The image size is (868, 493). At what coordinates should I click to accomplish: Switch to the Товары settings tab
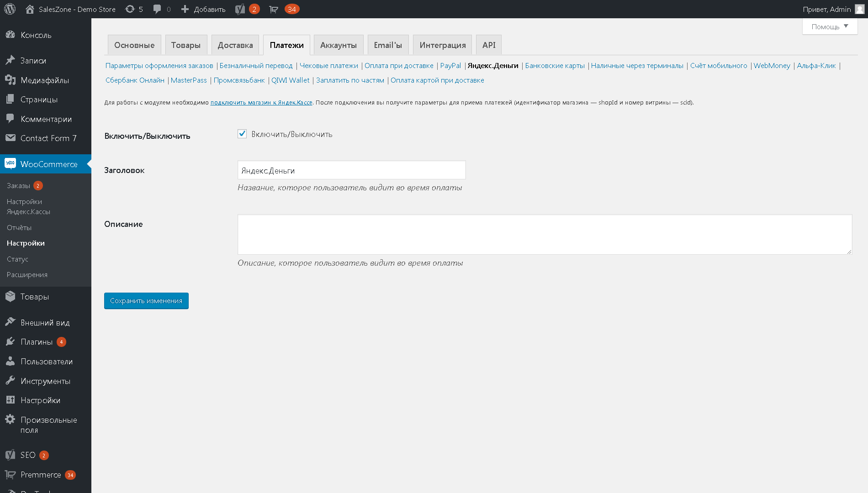pos(186,45)
